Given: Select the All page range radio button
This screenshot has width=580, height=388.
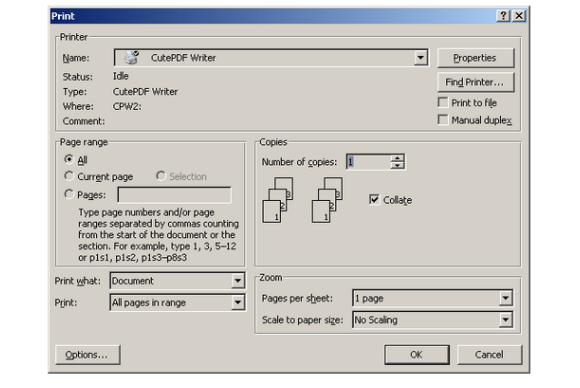Looking at the screenshot, I should coord(69,159).
